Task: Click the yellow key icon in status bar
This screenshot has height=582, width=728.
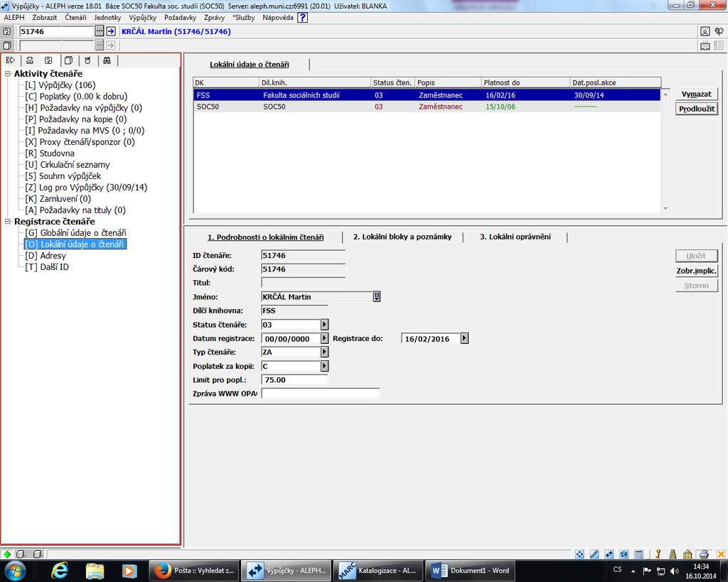Action: [x=658, y=554]
